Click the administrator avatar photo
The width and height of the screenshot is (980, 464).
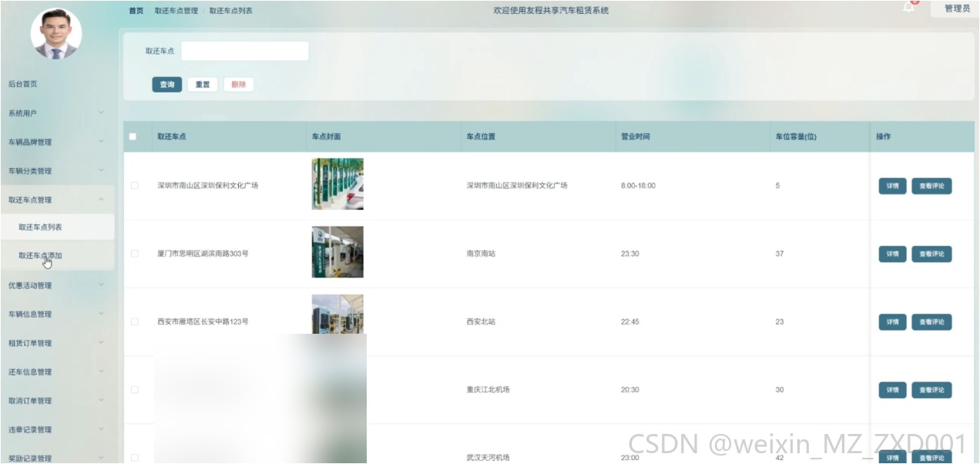click(x=55, y=34)
